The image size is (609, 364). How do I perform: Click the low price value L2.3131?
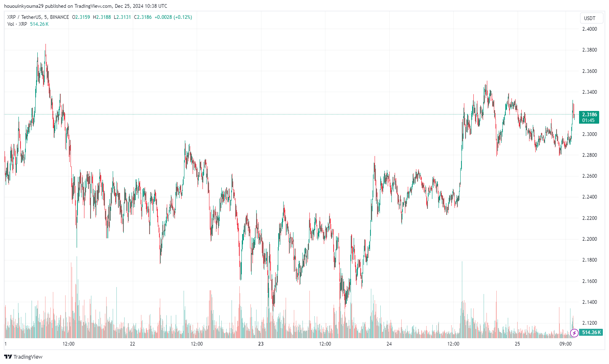click(x=123, y=17)
